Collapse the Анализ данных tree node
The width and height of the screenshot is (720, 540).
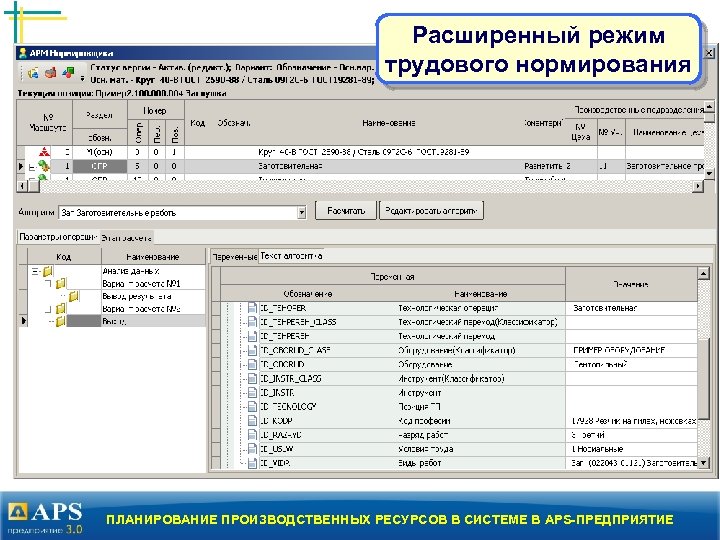(35, 271)
